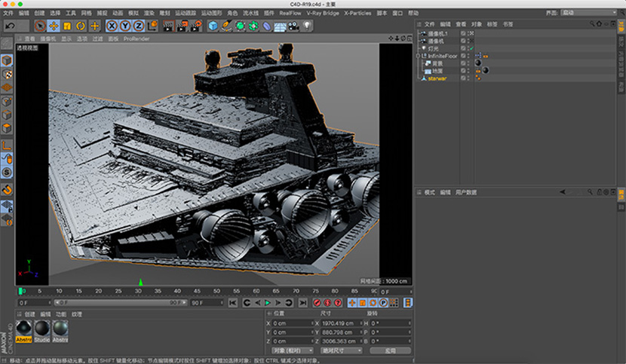Switch to Points mode
The width and height of the screenshot is (626, 364).
(x=6, y=102)
